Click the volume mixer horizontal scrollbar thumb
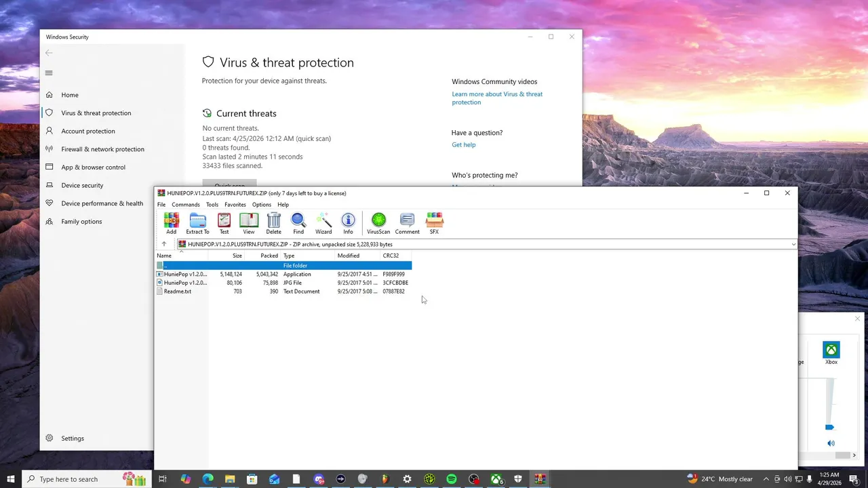Image resolution: width=868 pixels, height=488 pixels. pos(842,455)
